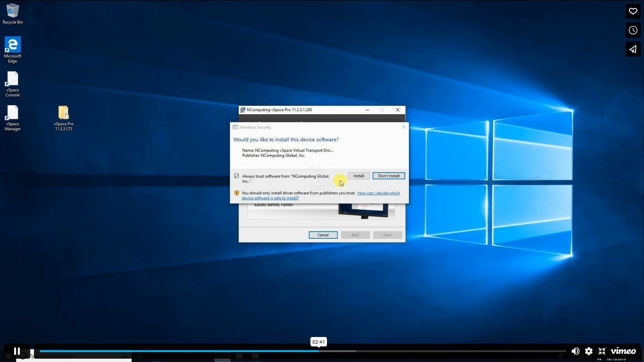
Task: Open the vSpace Console shortcut
Action: tap(13, 84)
